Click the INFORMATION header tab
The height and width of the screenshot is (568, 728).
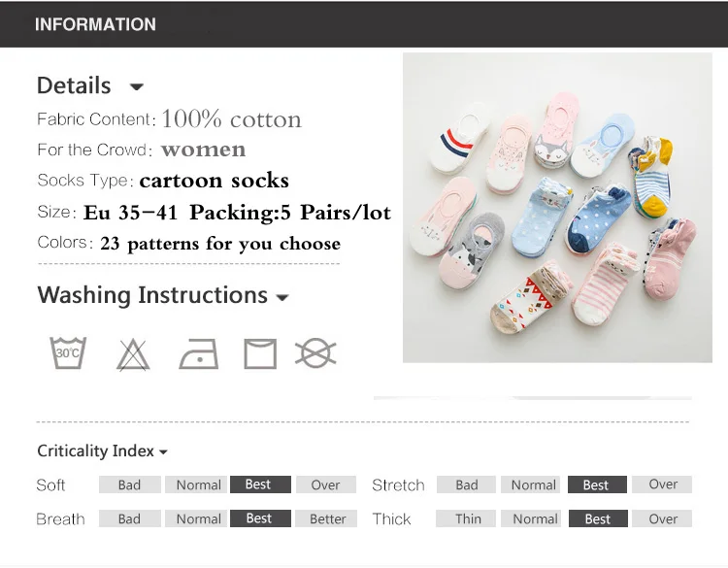tap(95, 24)
